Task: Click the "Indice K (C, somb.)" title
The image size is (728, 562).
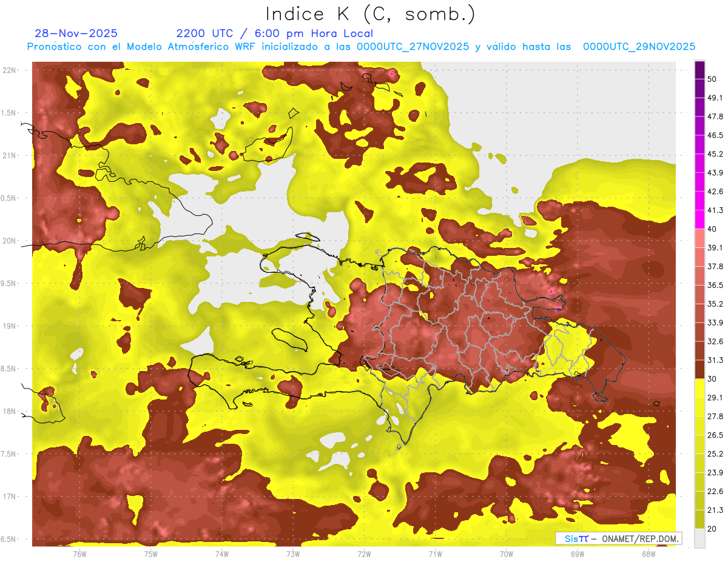Action: coord(370,14)
